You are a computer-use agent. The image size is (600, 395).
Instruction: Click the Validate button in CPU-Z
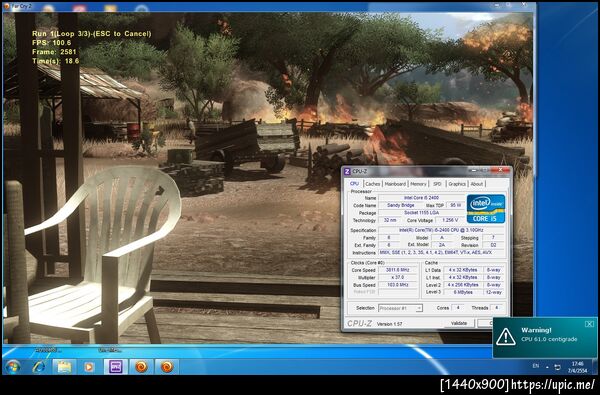[x=459, y=323]
